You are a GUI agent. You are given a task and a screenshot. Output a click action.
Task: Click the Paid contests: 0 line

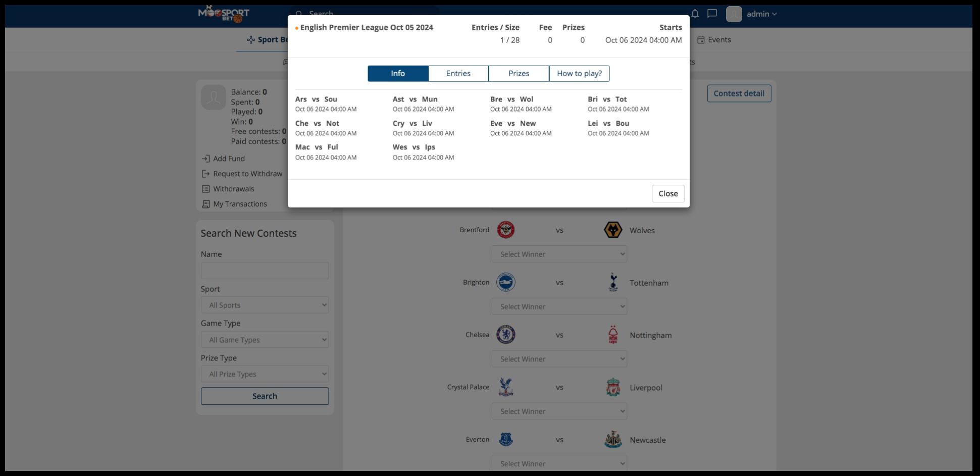(x=259, y=141)
